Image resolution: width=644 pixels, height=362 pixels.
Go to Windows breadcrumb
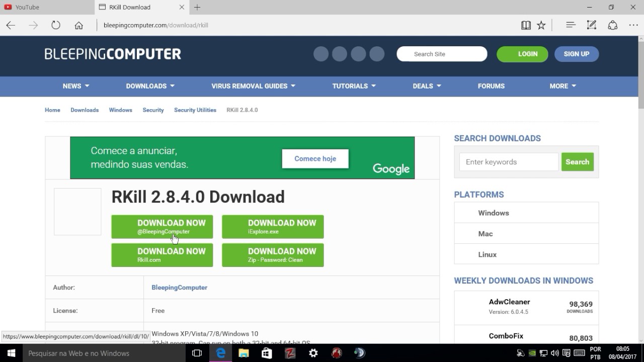[x=121, y=110]
